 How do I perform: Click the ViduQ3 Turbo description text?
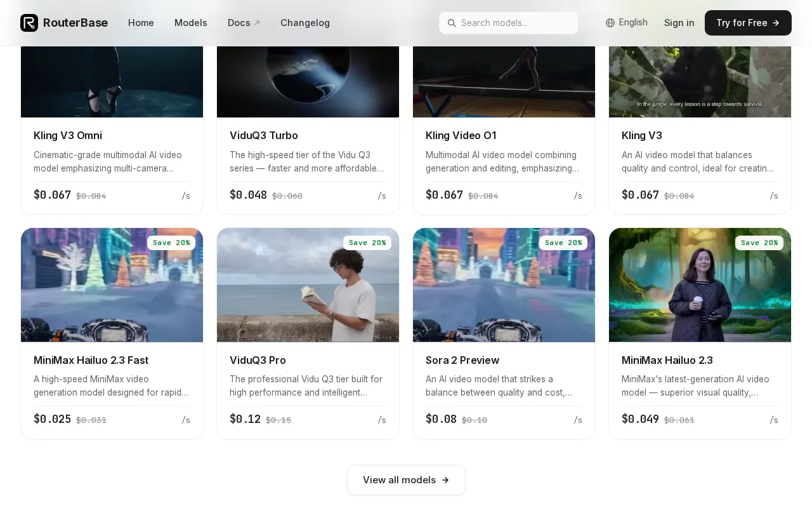click(308, 162)
